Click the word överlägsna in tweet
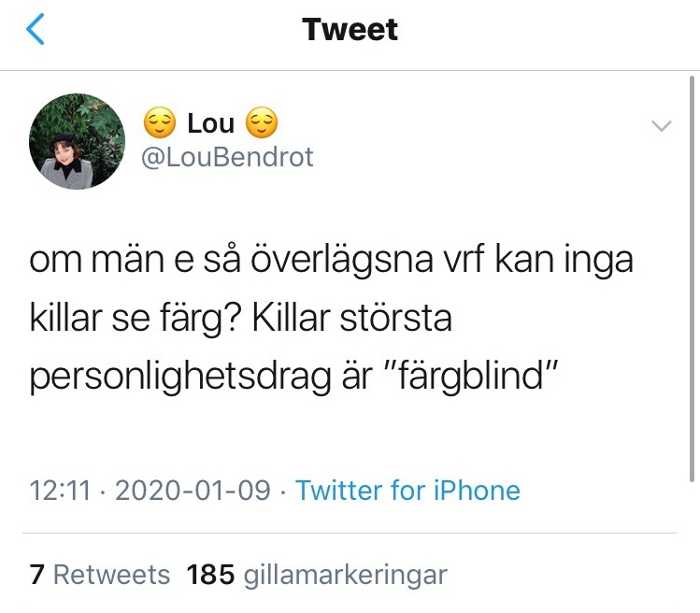Screen dimensions: 700x613 coord(342,260)
